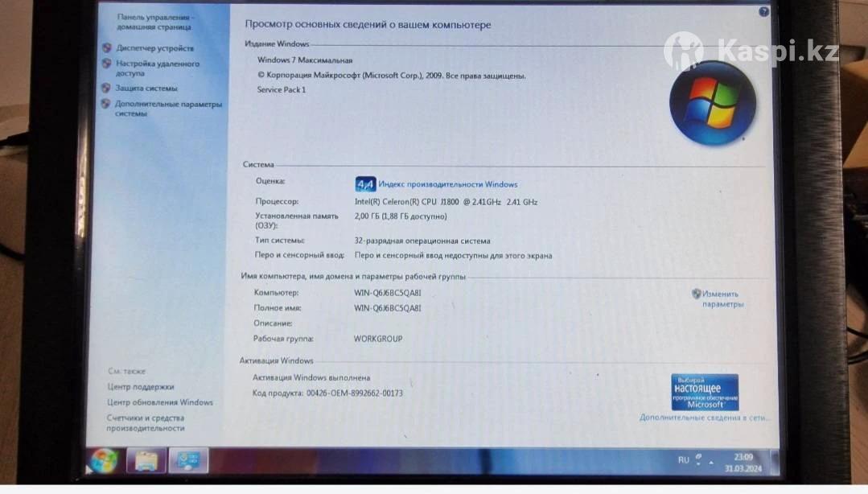Click the Control Panel taskbar button
This screenshot has height=494, width=868.
[x=188, y=460]
